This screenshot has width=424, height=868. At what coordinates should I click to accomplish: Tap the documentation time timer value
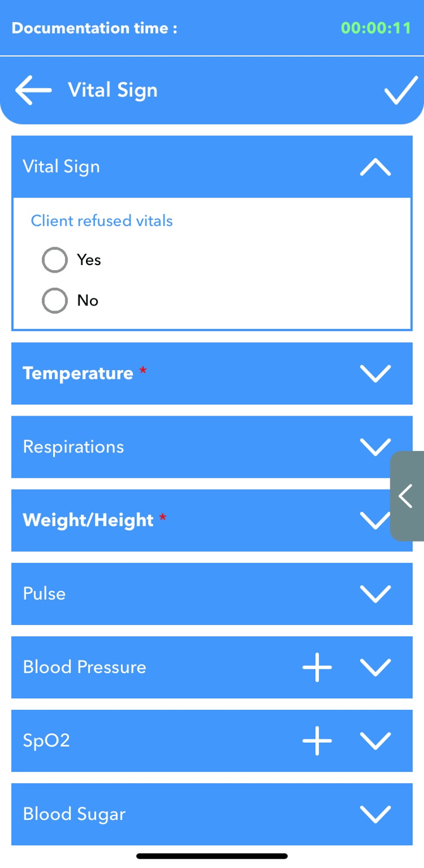click(376, 28)
